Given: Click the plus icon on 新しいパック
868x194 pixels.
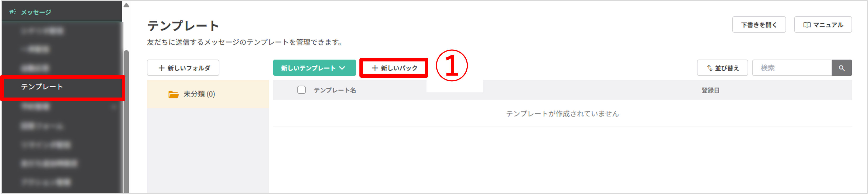Looking at the screenshot, I should pos(375,67).
